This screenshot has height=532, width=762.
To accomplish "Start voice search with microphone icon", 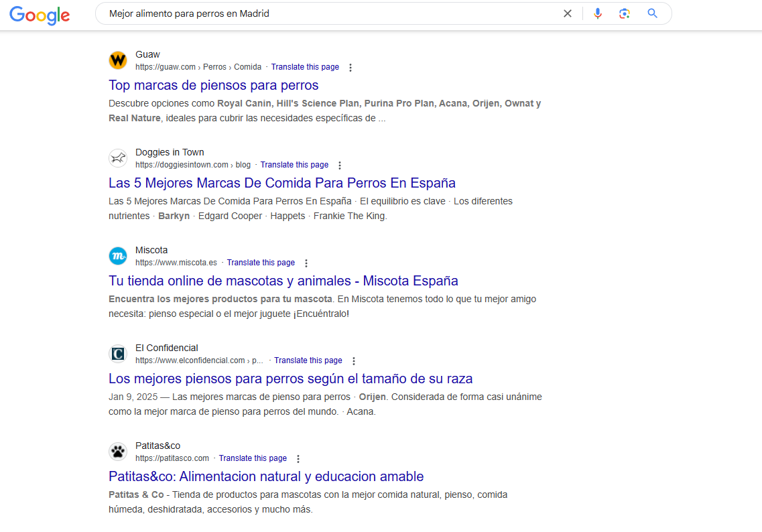I will 598,13.
